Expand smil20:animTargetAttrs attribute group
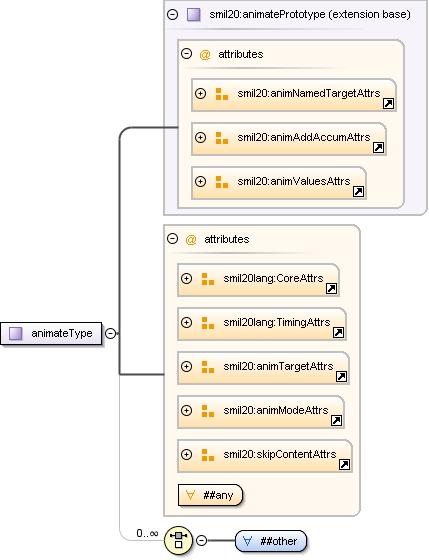The image size is (429, 560). click(x=186, y=366)
